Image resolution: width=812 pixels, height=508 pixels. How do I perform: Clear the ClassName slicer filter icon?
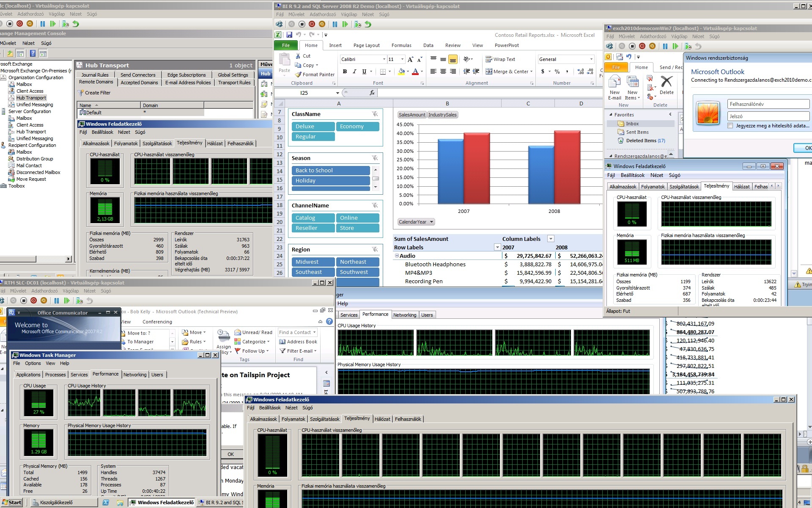pyautogui.click(x=375, y=114)
